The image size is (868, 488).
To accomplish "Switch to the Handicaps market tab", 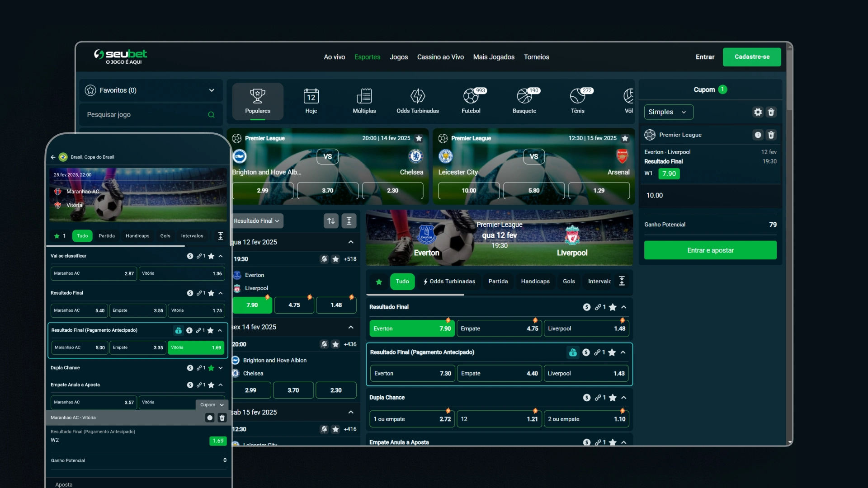I will point(535,282).
